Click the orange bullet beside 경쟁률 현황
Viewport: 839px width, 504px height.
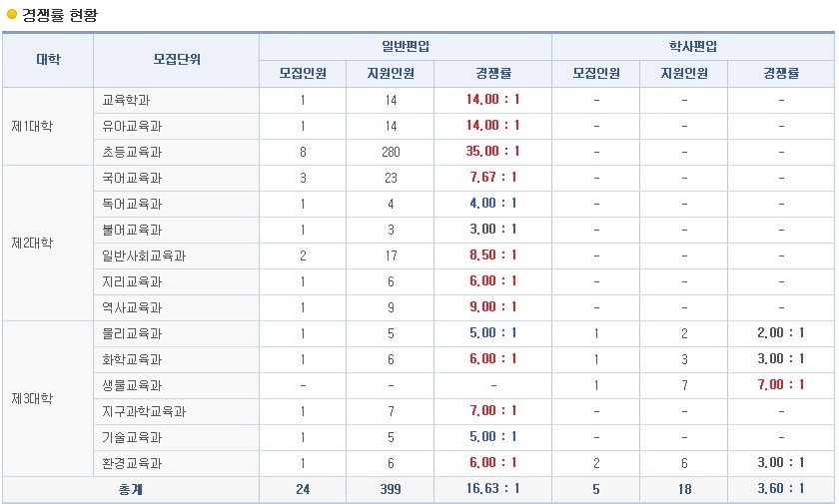coord(12,14)
